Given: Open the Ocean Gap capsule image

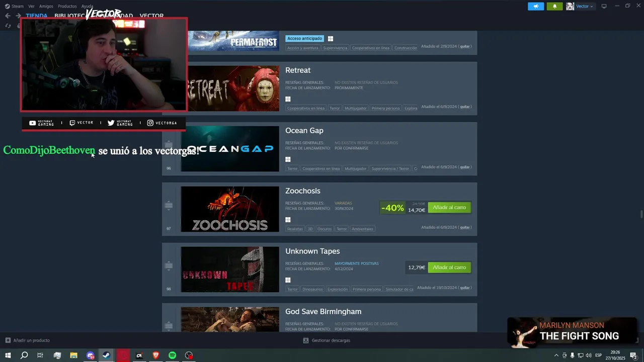Looking at the screenshot, I should 230,149.
